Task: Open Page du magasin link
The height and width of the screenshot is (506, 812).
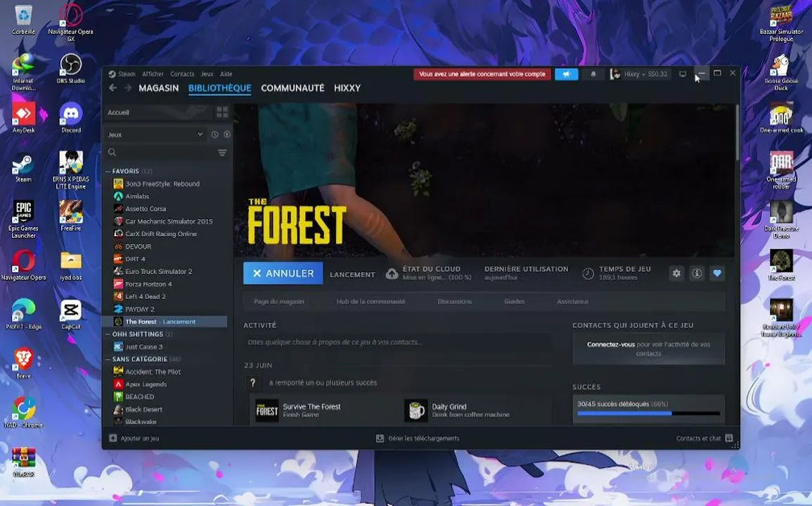Action: 278,301
